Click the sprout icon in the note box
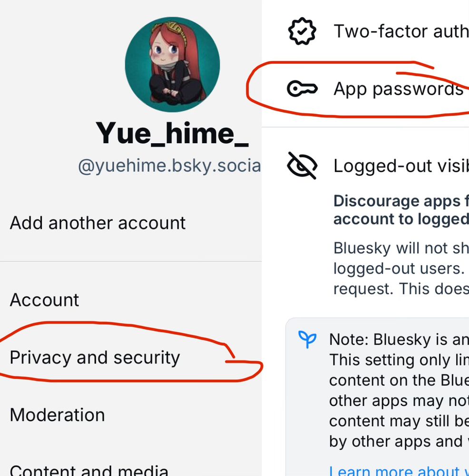Screen dimensions: 469x476 (307, 339)
